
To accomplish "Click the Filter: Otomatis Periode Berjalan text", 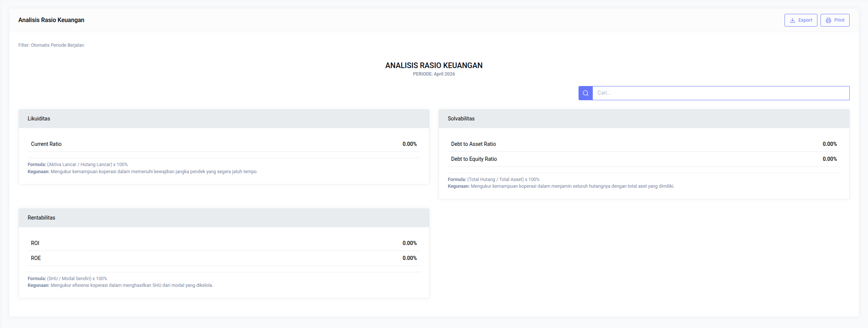I will [51, 45].
